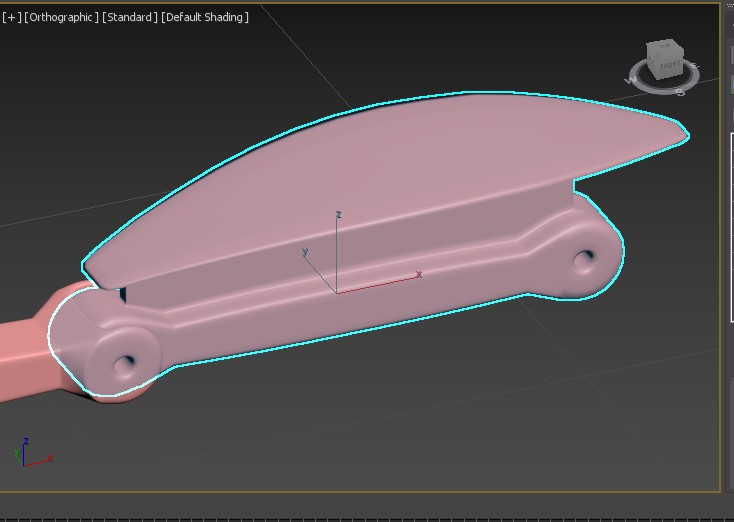
Task: Open the Default Shading per-view menu
Action: [205, 17]
